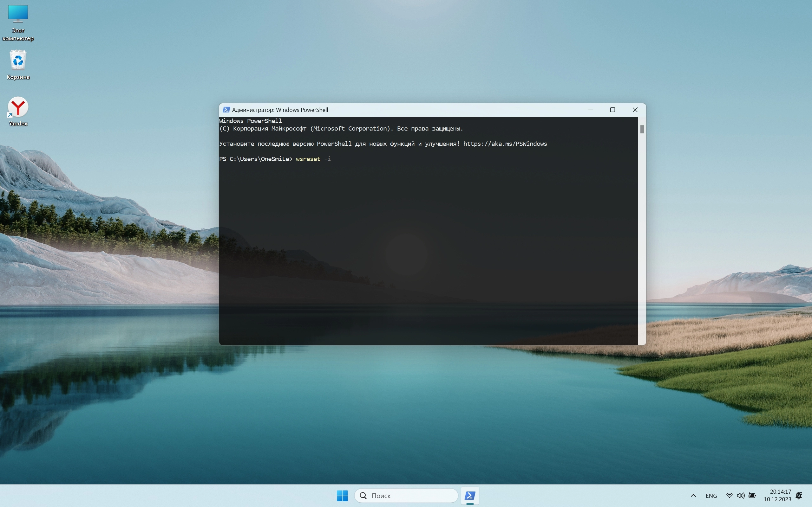Open the Windows Start menu

point(342,495)
